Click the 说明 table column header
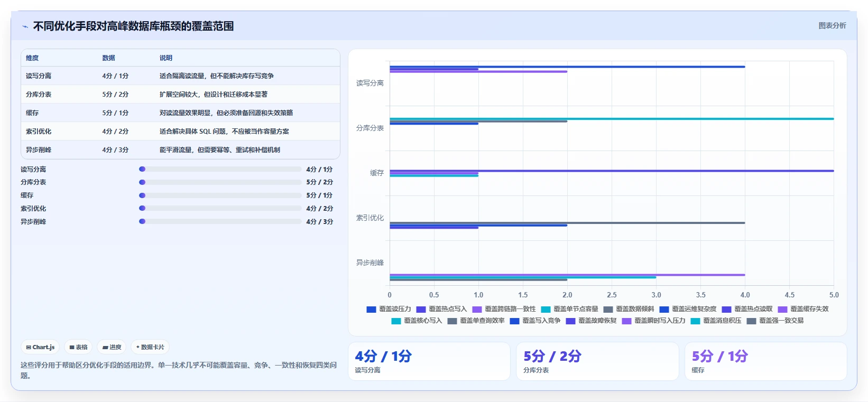The width and height of the screenshot is (868, 402). click(166, 58)
